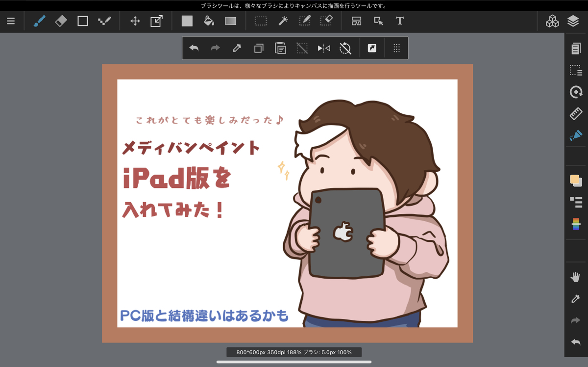
Task: Select the Operation cursor tool
Action: 378,21
